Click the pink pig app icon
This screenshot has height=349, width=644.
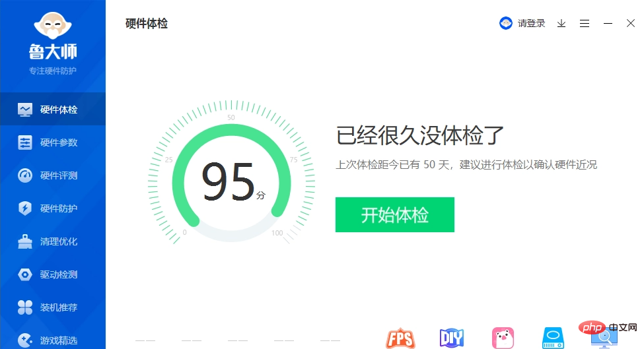503,338
